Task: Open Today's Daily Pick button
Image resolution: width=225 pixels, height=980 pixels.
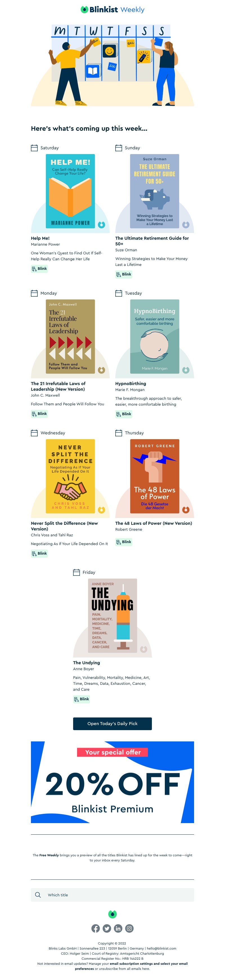Action: [112, 724]
